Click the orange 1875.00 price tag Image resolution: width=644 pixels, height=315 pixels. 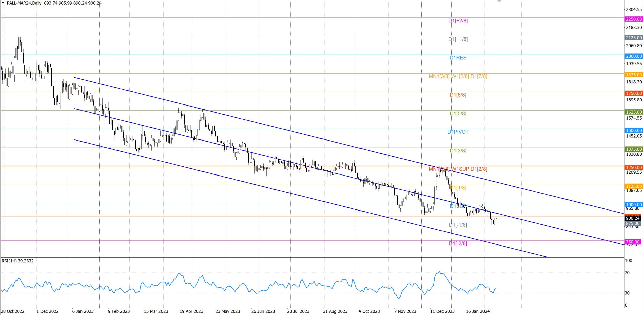point(634,75)
